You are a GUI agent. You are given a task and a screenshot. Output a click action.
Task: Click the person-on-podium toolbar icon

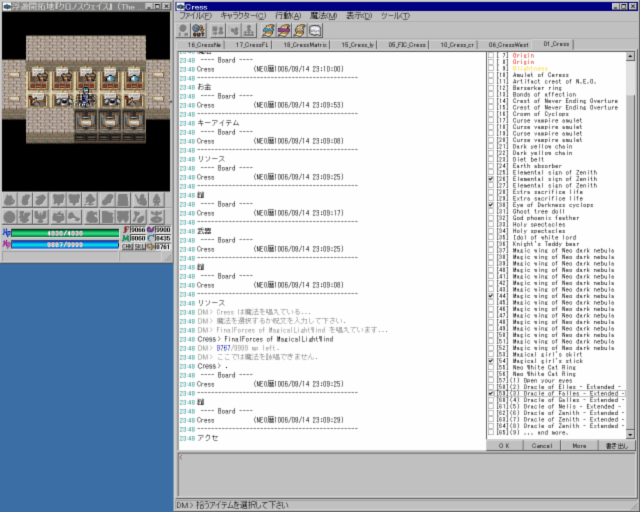[x=249, y=30]
